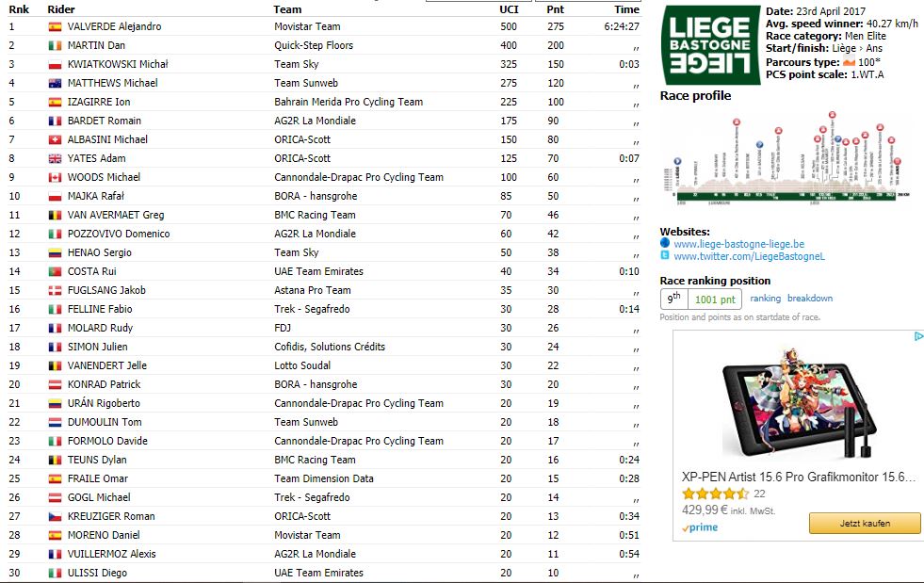This screenshot has height=583, width=924.
Task: Open Bahrain Merida Pro Cycling Team page
Action: click(349, 102)
